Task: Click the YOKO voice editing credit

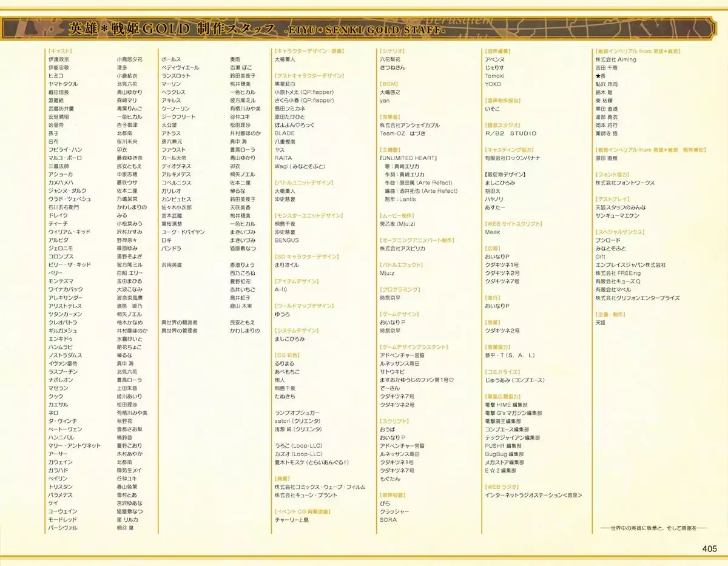Action: coord(493,84)
